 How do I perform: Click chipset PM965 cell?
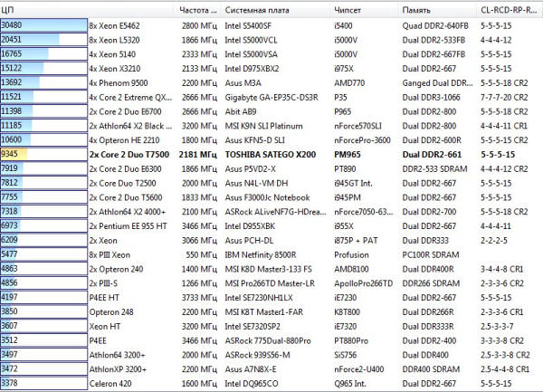click(348, 155)
